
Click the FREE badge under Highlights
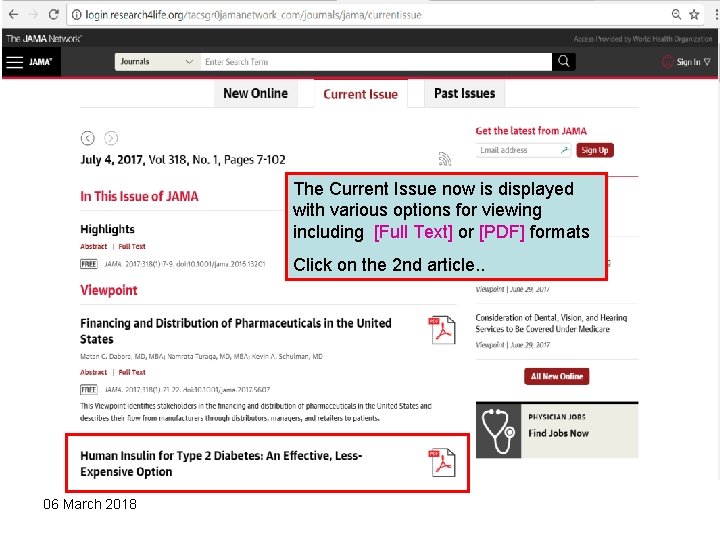coord(89,264)
